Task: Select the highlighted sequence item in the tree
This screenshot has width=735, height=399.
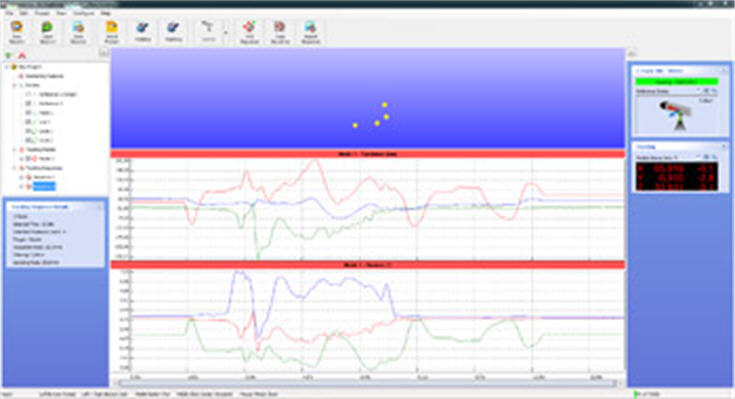Action: [x=44, y=187]
